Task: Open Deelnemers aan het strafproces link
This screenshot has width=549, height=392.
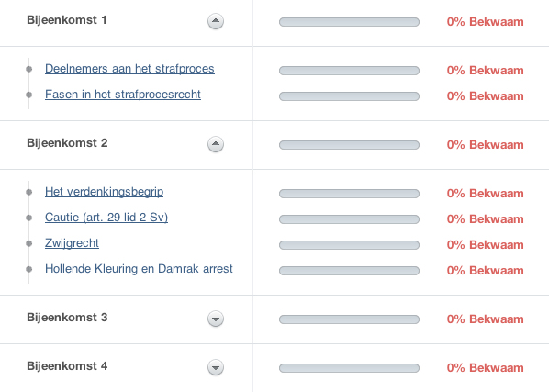Action: coord(129,69)
